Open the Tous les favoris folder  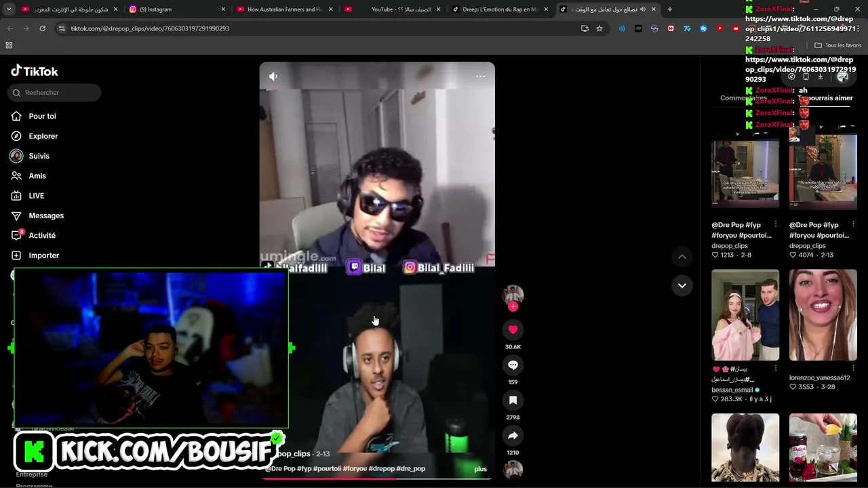pyautogui.click(x=837, y=45)
